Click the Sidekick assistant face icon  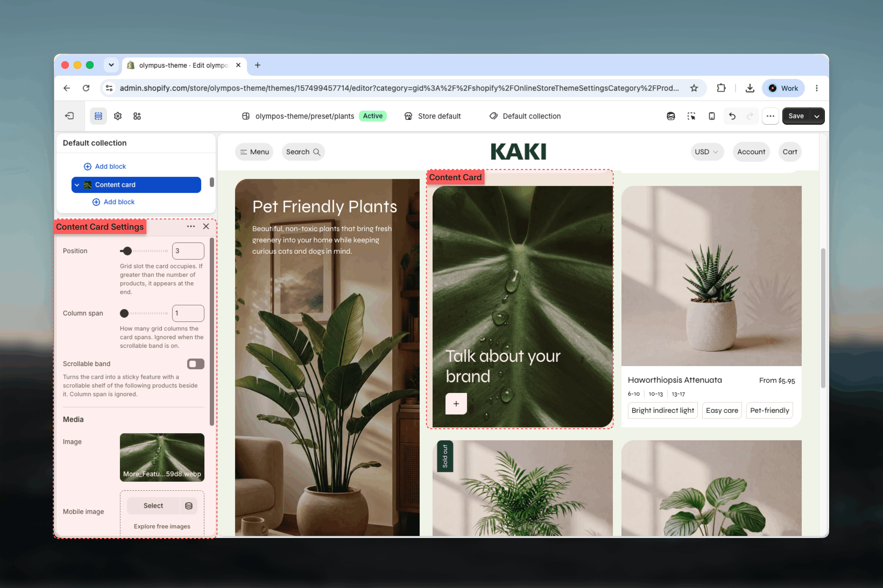671,116
